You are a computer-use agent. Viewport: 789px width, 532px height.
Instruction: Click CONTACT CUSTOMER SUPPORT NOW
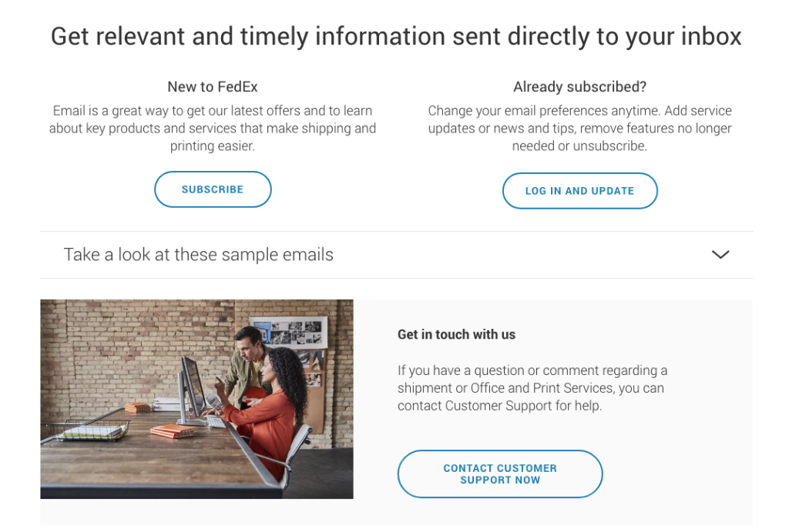coord(499,473)
